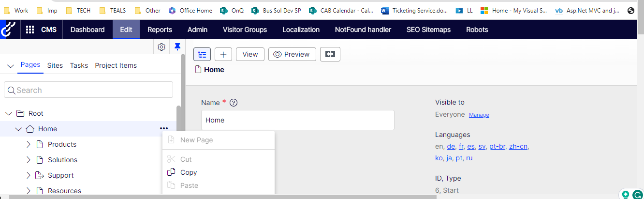Viewport: 644px width, 199px height.
Task: Click the navigation pane settings gear icon
Action: [162, 47]
